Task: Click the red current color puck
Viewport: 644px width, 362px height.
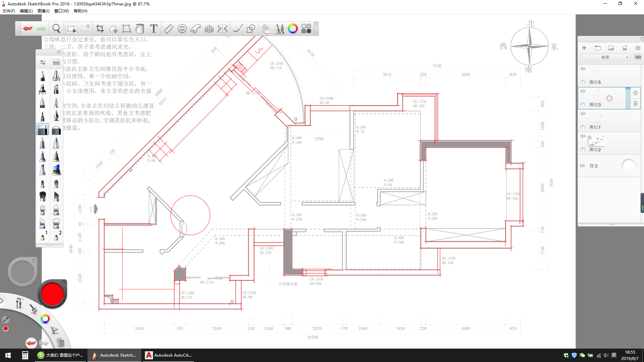Action: (52, 294)
